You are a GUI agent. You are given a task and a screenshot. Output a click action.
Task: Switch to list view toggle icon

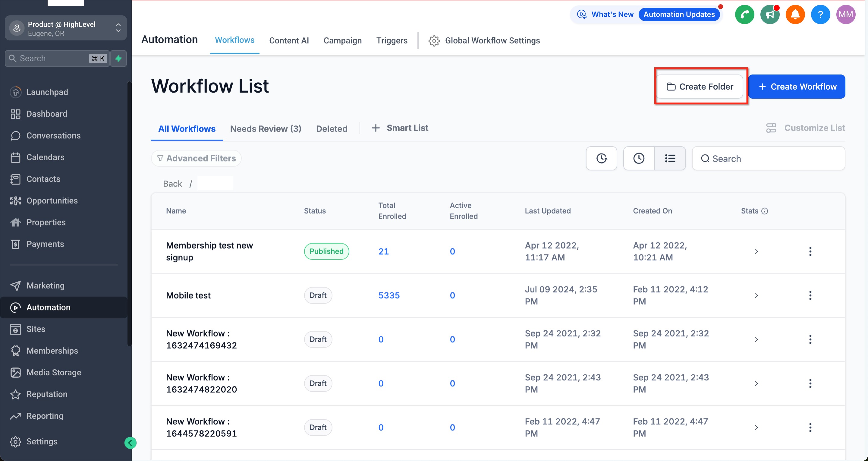point(669,158)
